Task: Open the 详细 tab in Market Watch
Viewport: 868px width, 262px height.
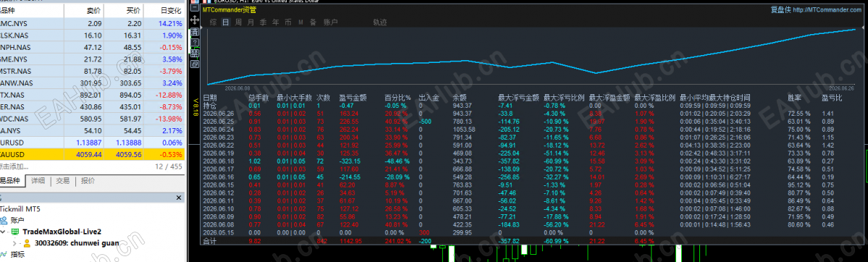Action: [38, 180]
